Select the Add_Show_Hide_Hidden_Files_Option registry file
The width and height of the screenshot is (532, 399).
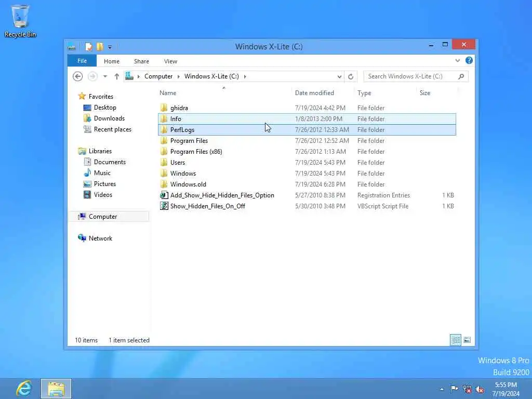click(x=307, y=195)
